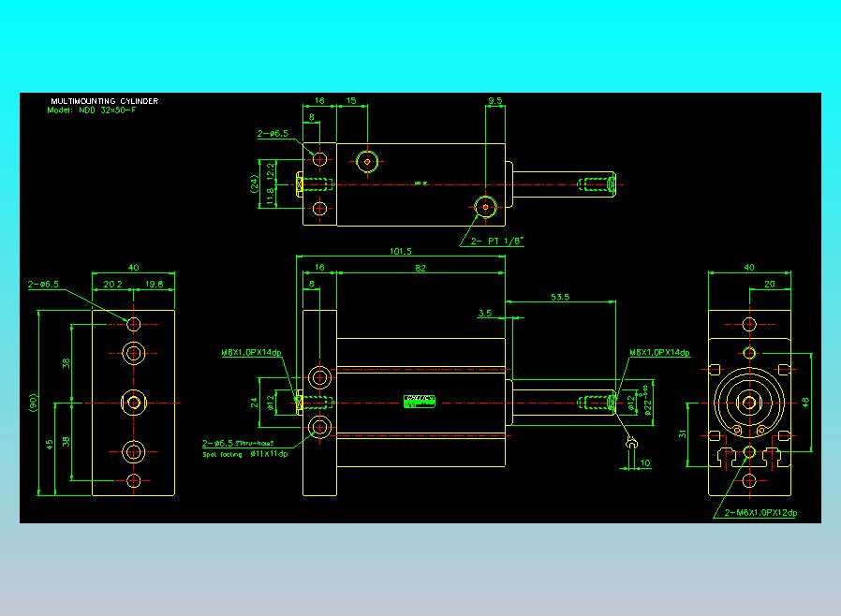The height and width of the screenshot is (616, 841).
Task: Select the "19.8" dimension value
Action: point(154,285)
